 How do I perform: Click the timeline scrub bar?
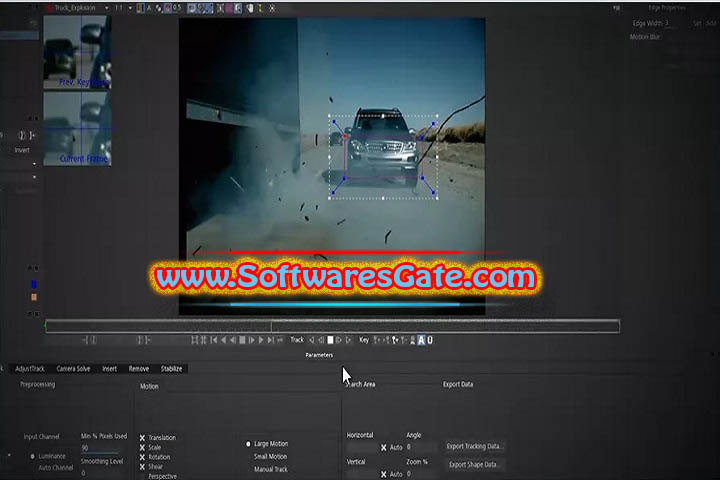tap(332, 326)
